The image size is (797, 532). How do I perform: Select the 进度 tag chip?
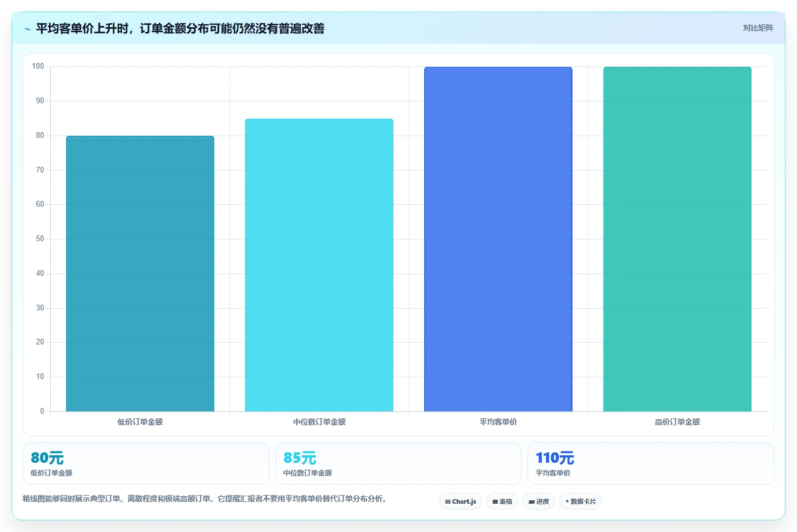coord(538,501)
